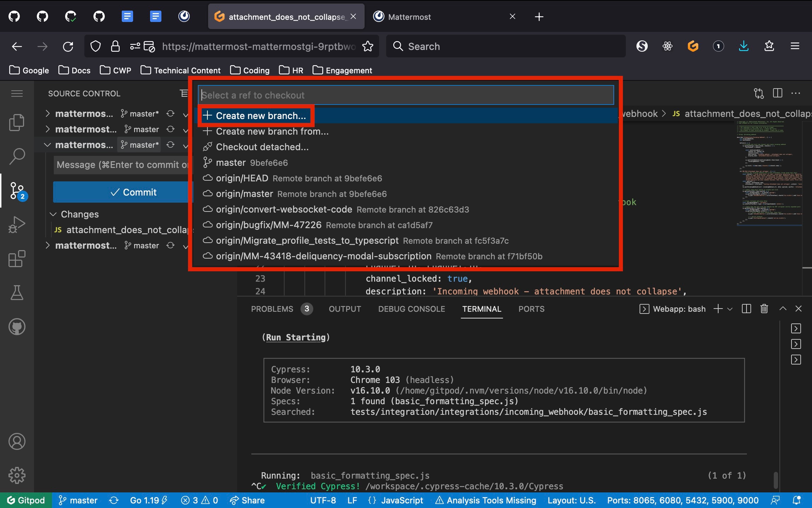The height and width of the screenshot is (508, 812).
Task: Switch to the Mattermost browser tab
Action: click(x=445, y=17)
